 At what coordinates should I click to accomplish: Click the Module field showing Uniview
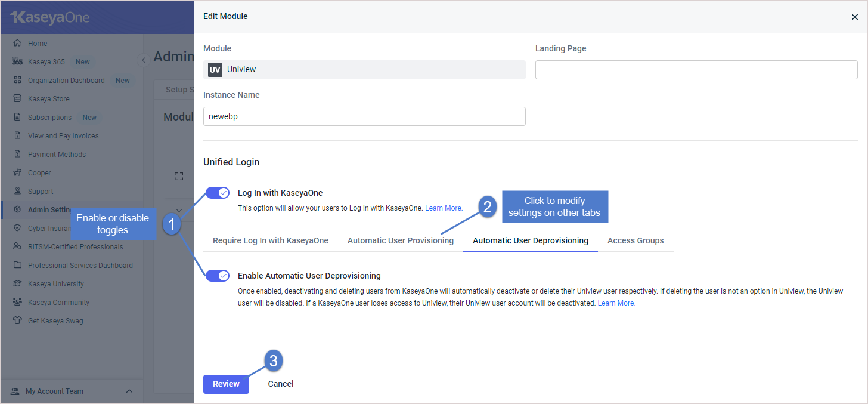364,70
